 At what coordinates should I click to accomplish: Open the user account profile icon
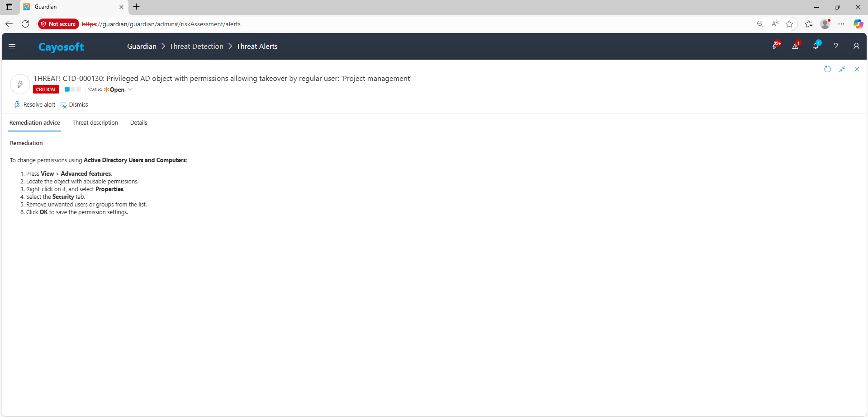[x=856, y=46]
